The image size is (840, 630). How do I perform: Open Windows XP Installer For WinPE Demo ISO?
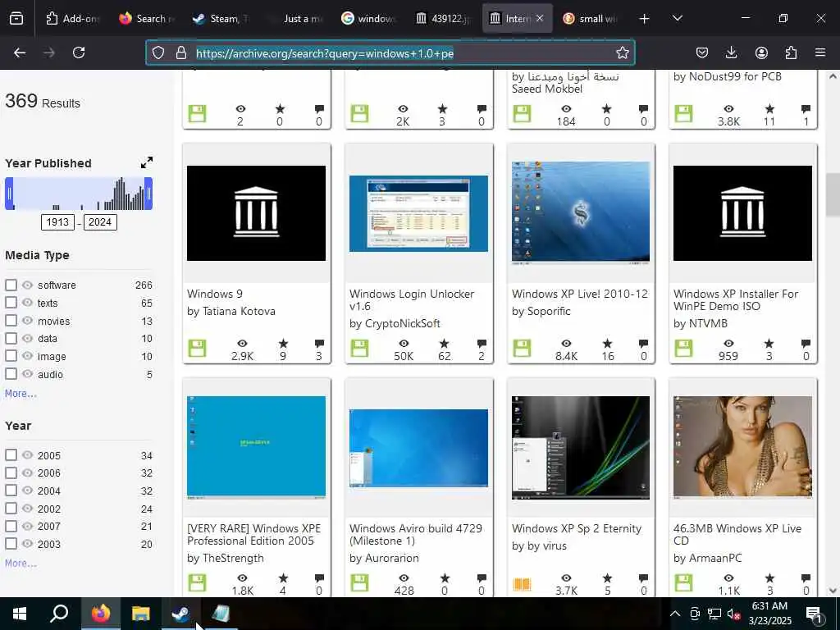tap(736, 300)
